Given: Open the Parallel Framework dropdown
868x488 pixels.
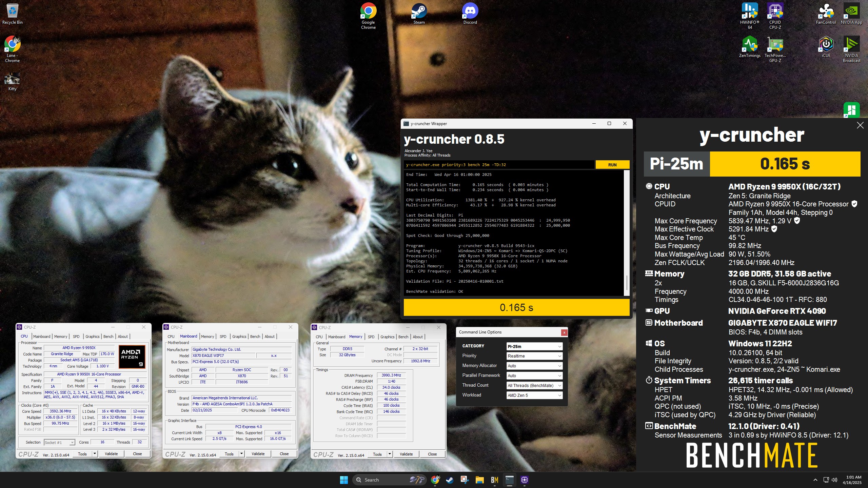Looking at the screenshot, I should click(x=534, y=376).
